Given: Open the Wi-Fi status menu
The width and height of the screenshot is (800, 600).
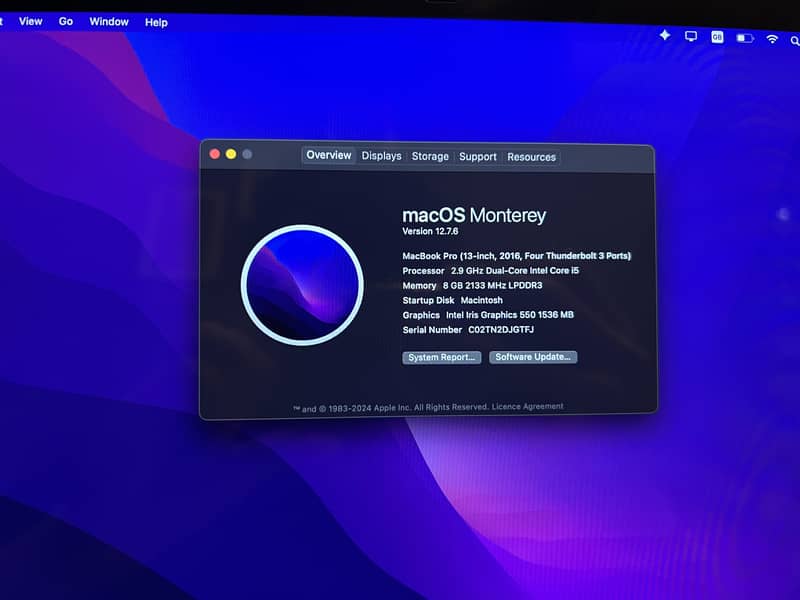Looking at the screenshot, I should pyautogui.click(x=772, y=39).
